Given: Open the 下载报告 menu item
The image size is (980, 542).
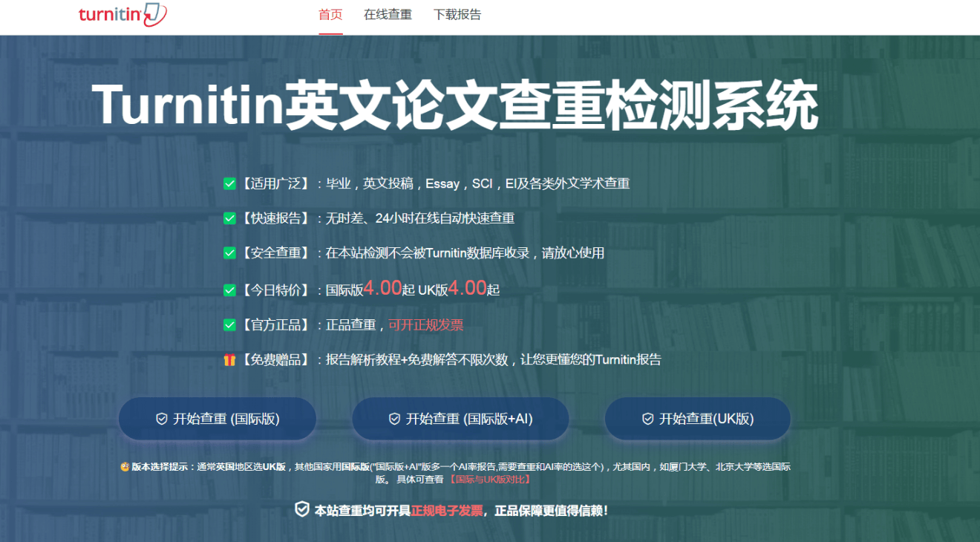Looking at the screenshot, I should click(x=457, y=15).
